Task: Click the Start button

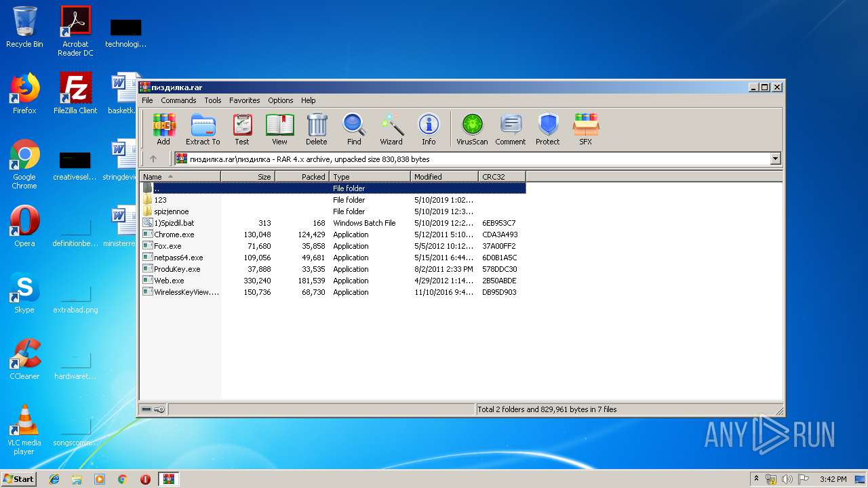Action: [19, 479]
